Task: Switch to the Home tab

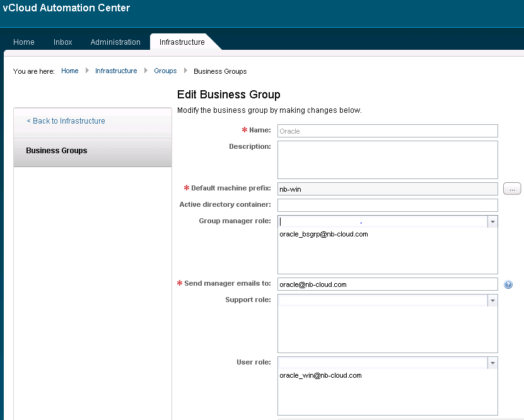Action: [x=24, y=42]
